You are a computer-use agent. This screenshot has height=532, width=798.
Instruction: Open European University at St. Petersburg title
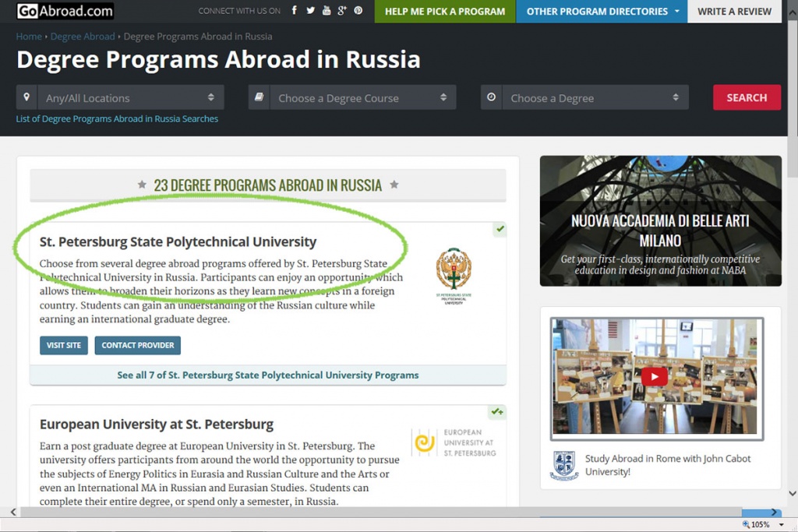coord(157,425)
